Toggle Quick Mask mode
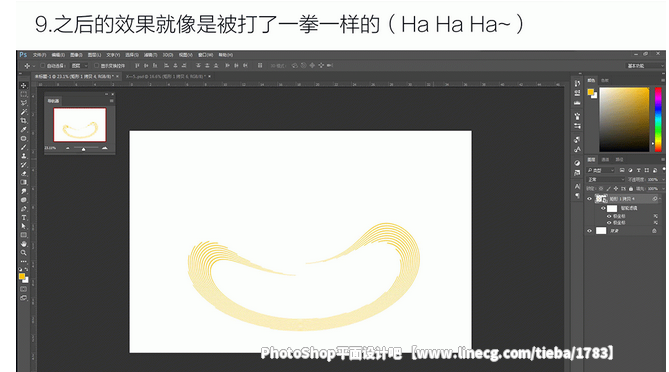This screenshot has width=669, height=372. pos(23,289)
